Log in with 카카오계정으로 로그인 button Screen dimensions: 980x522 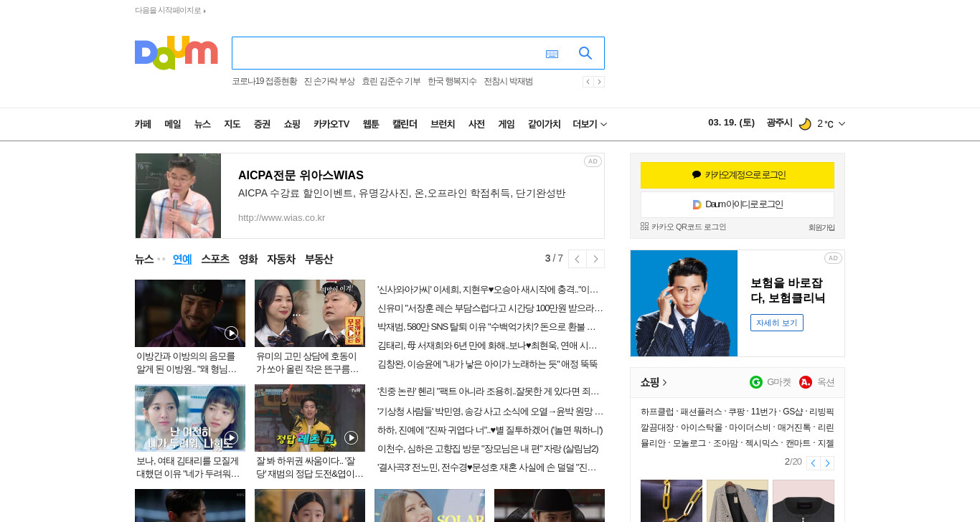(738, 175)
